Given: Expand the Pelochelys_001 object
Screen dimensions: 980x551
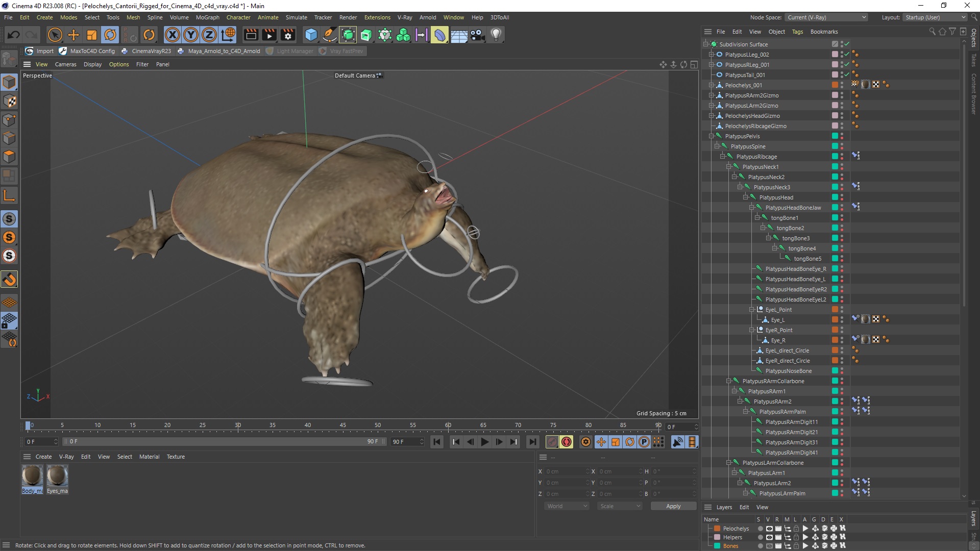Looking at the screenshot, I should [712, 85].
